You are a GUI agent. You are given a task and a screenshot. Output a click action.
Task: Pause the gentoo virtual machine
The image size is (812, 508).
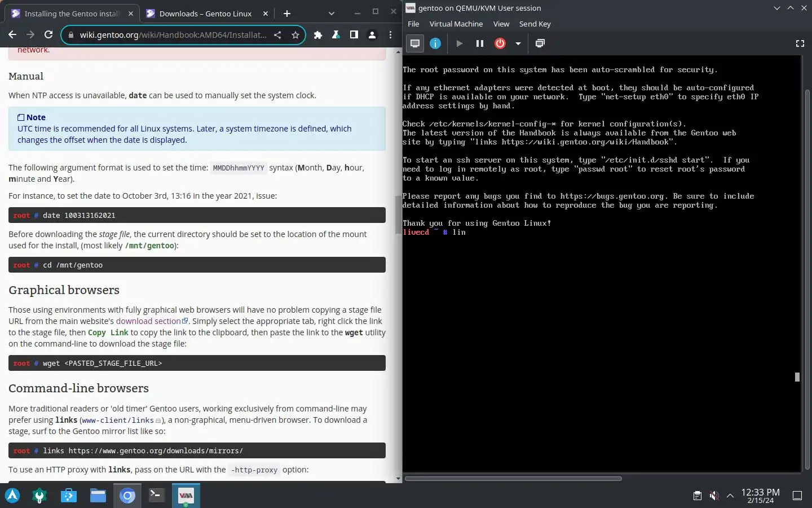[x=480, y=43]
